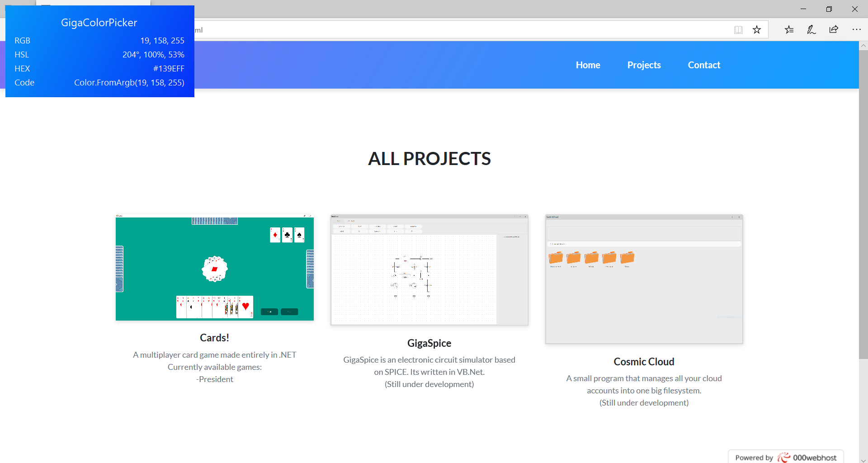Click the ALL PROJECTS heading
The height and width of the screenshot is (463, 868).
tap(429, 159)
